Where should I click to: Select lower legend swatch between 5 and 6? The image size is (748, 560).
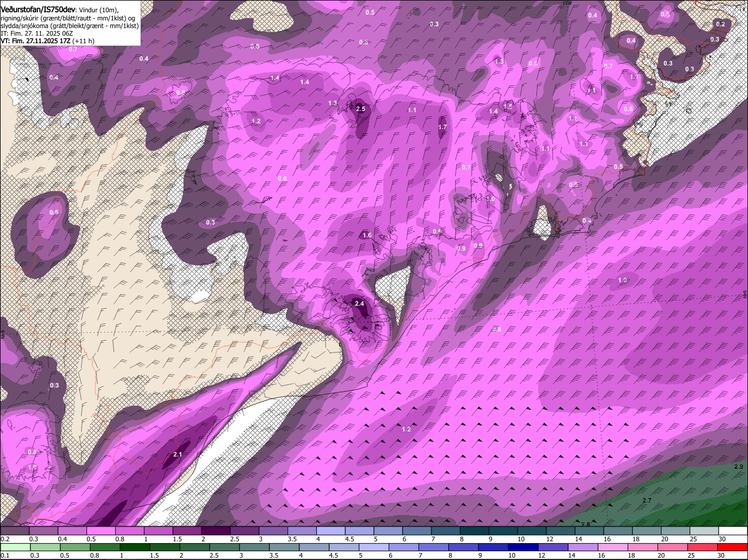(x=374, y=547)
